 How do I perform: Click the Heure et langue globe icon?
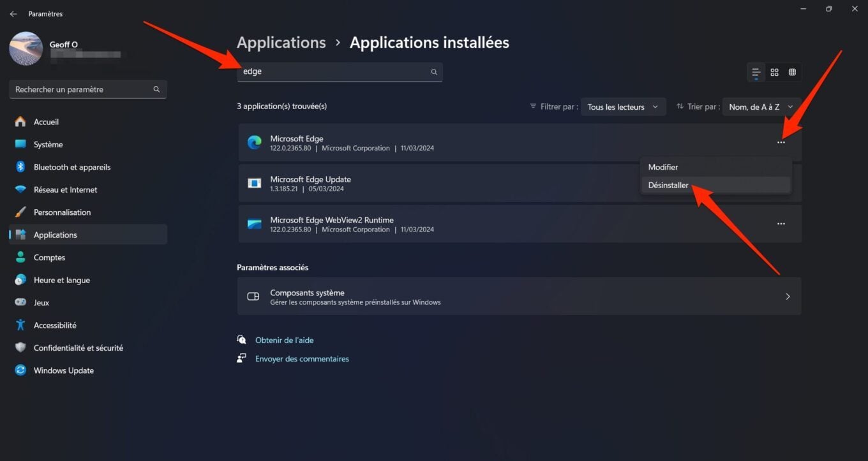click(x=20, y=280)
